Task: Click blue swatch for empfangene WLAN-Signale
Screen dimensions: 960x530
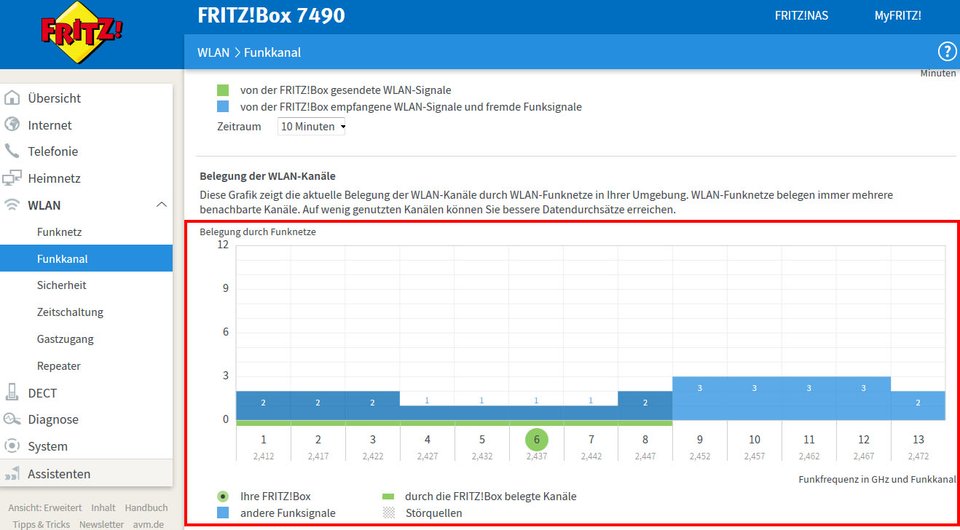Action: (x=223, y=106)
